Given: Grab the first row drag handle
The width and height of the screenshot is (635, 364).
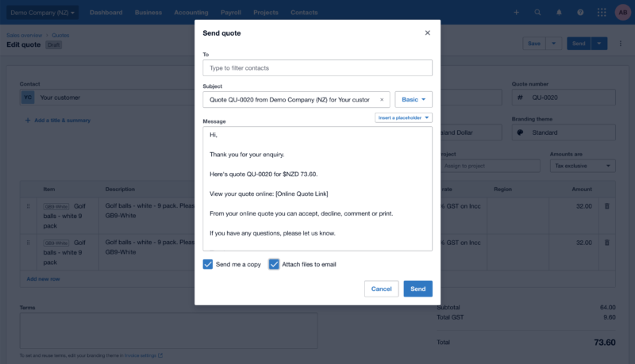Looking at the screenshot, I should (x=28, y=206).
